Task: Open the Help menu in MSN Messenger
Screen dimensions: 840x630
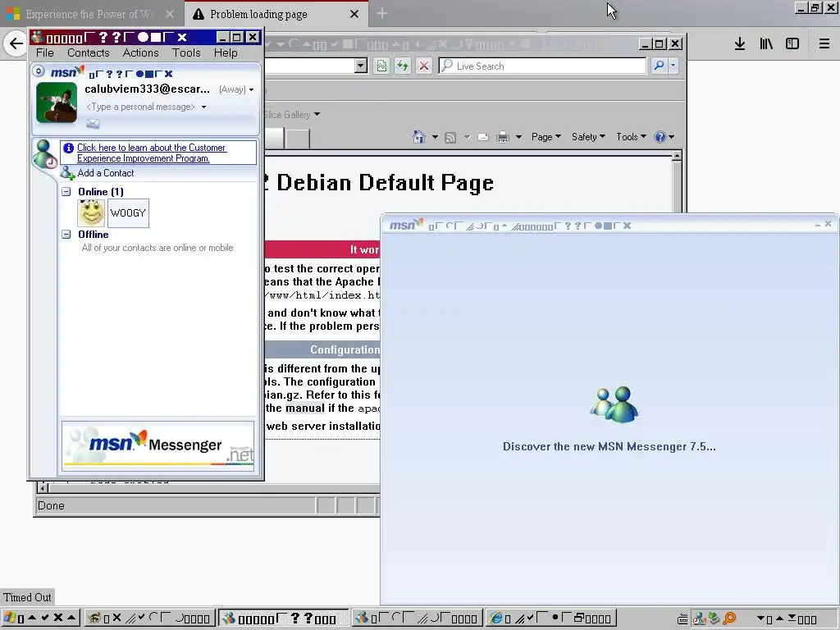Action: point(226,52)
